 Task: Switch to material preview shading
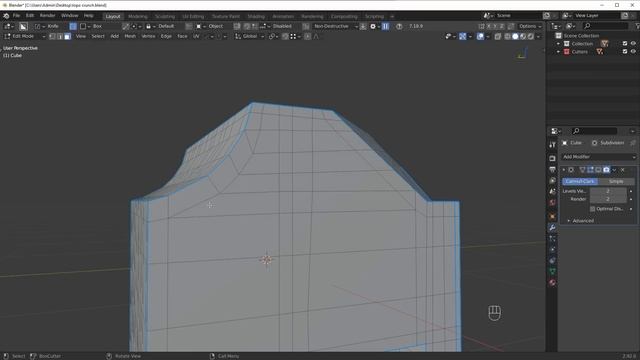click(x=523, y=36)
